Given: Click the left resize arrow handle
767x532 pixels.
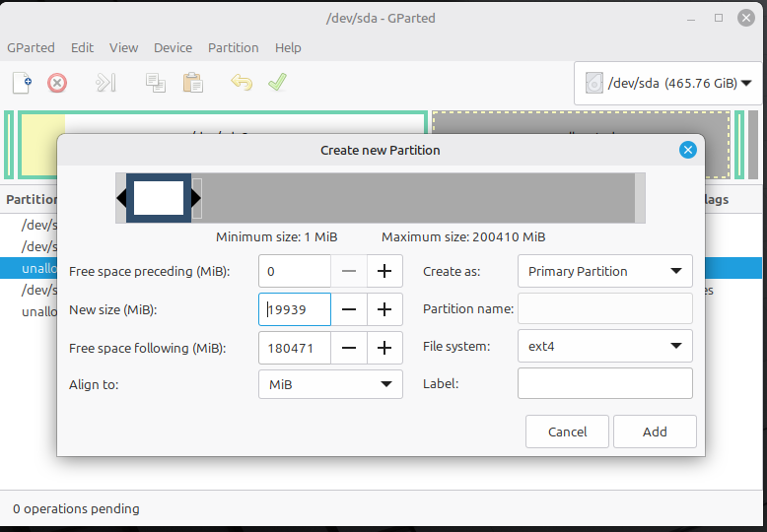Looking at the screenshot, I should point(121,198).
